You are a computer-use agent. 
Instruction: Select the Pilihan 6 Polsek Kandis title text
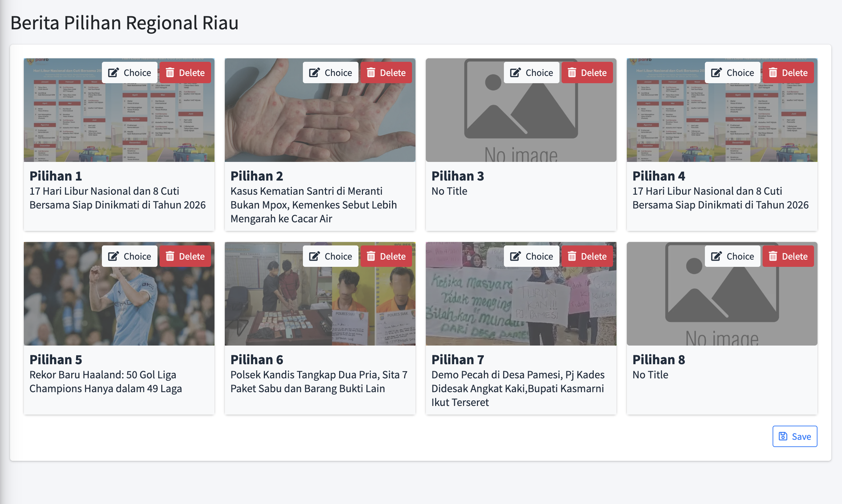click(x=319, y=381)
